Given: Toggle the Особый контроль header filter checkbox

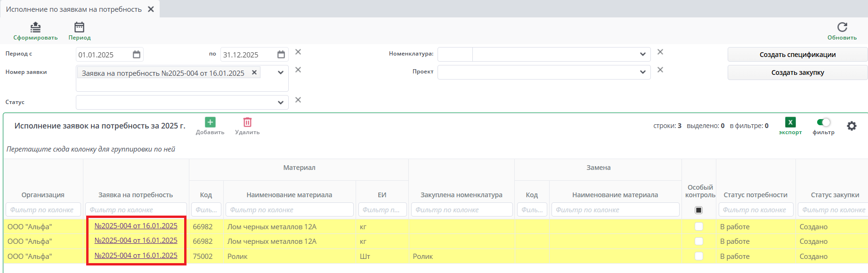Looking at the screenshot, I should (x=699, y=210).
